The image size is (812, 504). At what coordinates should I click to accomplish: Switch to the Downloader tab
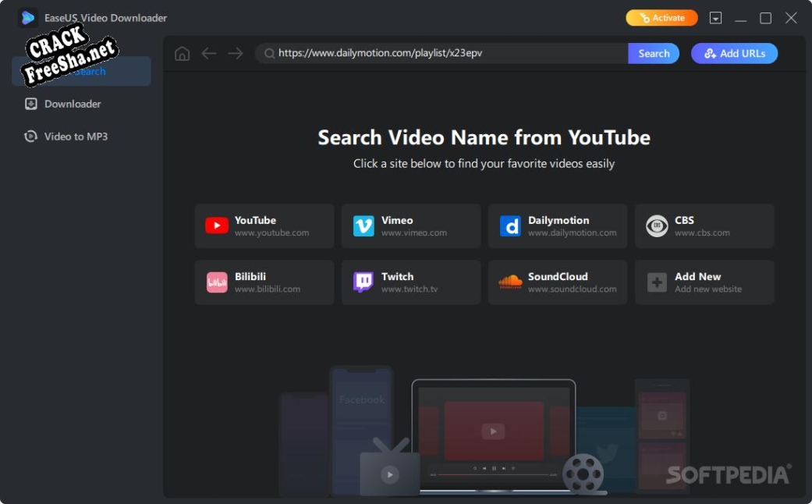(x=73, y=104)
